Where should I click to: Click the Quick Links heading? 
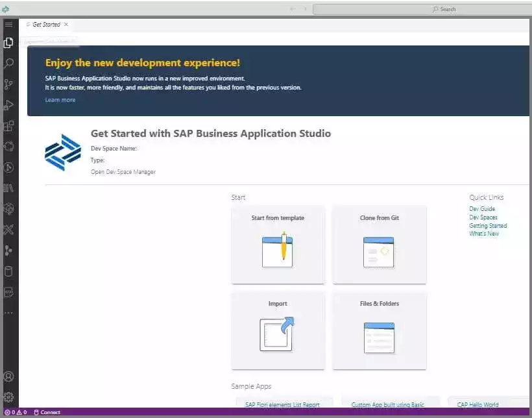[486, 197]
